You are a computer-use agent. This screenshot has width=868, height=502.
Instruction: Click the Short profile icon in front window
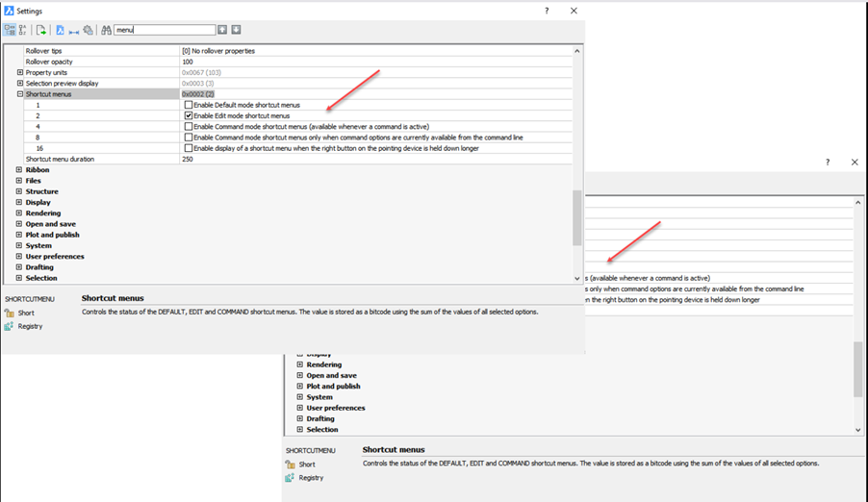point(9,313)
